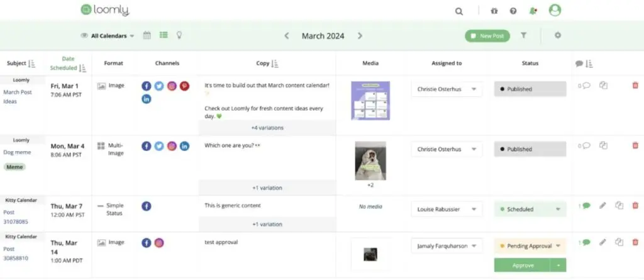644x280 pixels.
Task: Open assignee dropdown showing Louise Rabussier
Action: 447,210
